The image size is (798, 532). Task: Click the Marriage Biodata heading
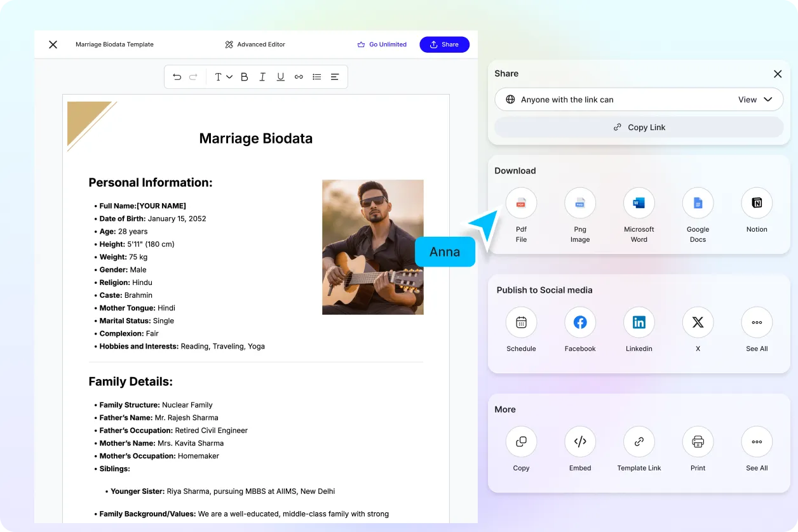pos(256,138)
